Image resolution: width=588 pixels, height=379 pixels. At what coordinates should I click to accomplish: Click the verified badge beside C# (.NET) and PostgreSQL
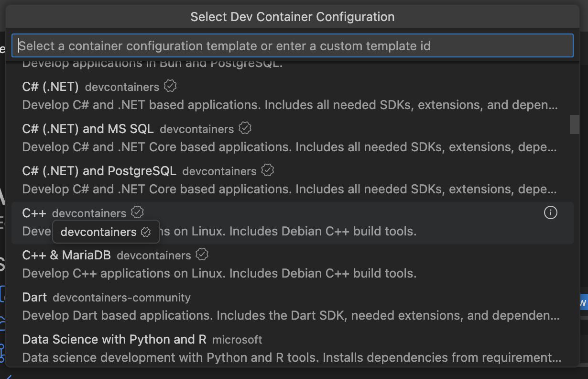[268, 170]
